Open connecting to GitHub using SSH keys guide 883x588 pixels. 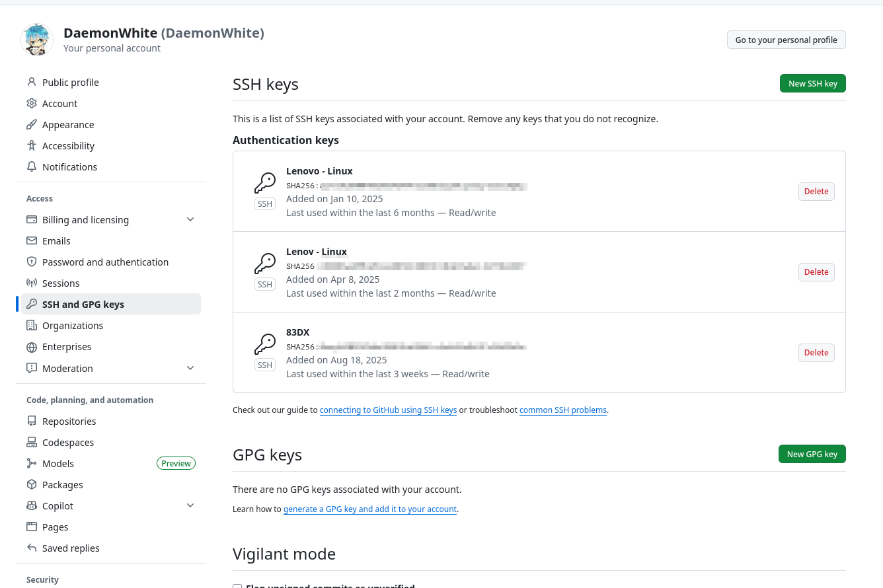(x=388, y=410)
